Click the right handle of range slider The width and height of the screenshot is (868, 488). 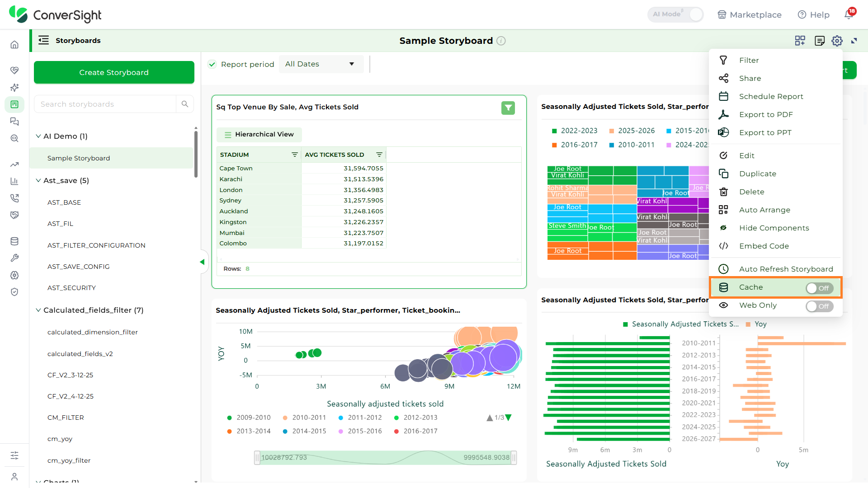coord(514,458)
